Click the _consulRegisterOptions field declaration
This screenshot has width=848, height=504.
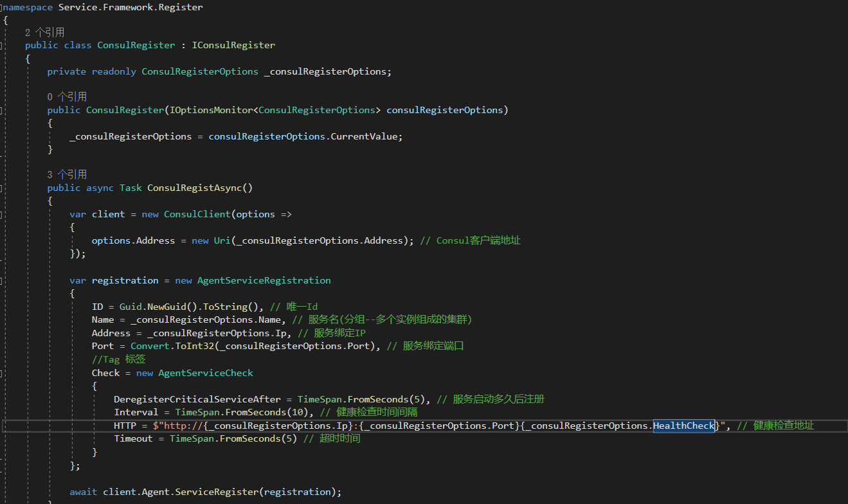(x=327, y=71)
